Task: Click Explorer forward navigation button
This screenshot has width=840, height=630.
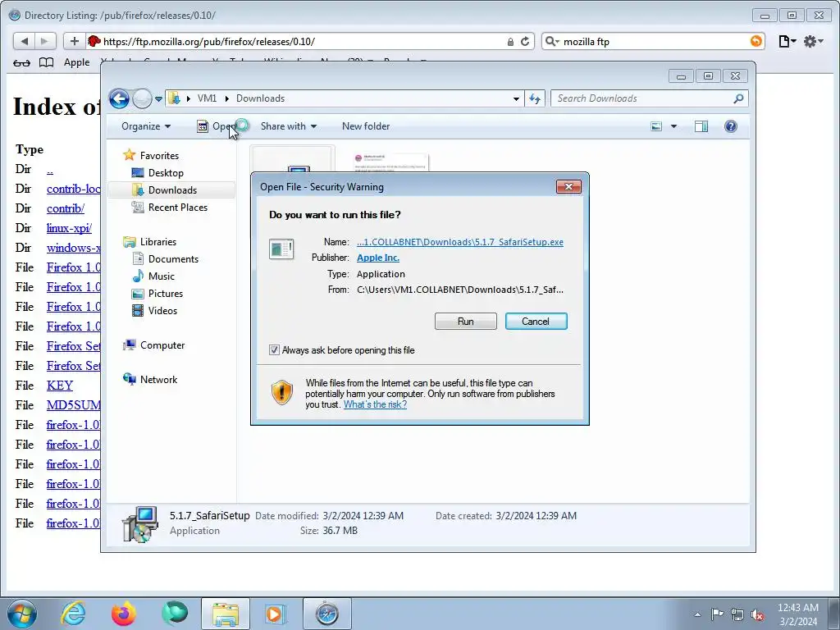Action: (142, 98)
